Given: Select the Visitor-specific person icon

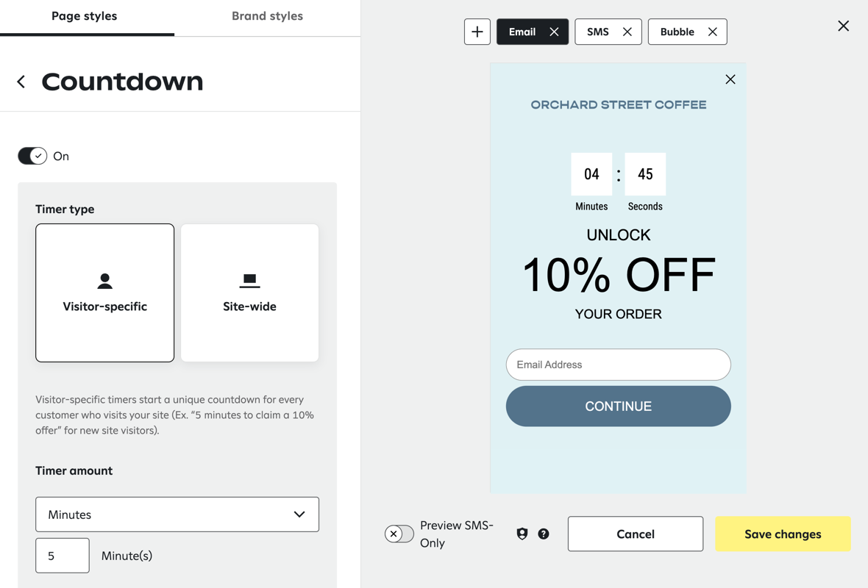Looking at the screenshot, I should tap(104, 281).
